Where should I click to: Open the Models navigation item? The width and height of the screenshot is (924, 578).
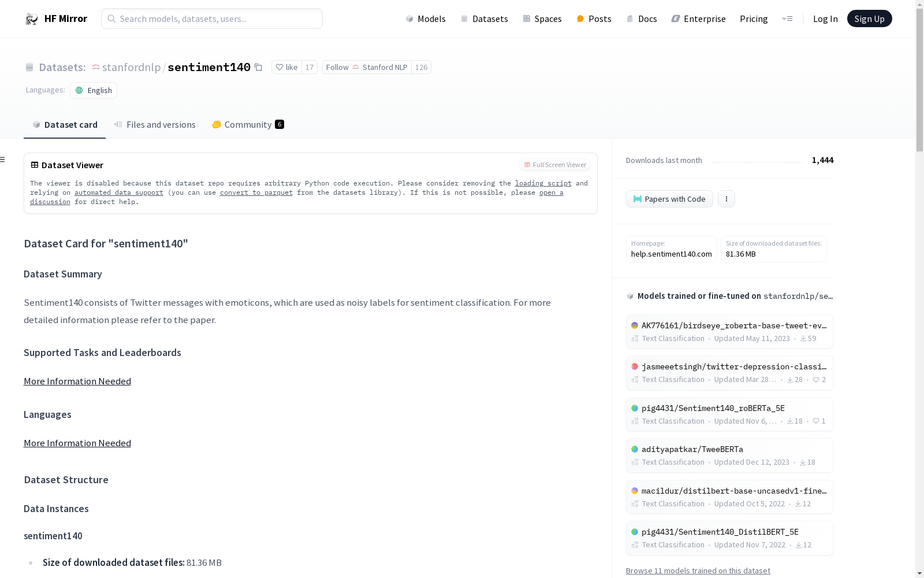(426, 19)
